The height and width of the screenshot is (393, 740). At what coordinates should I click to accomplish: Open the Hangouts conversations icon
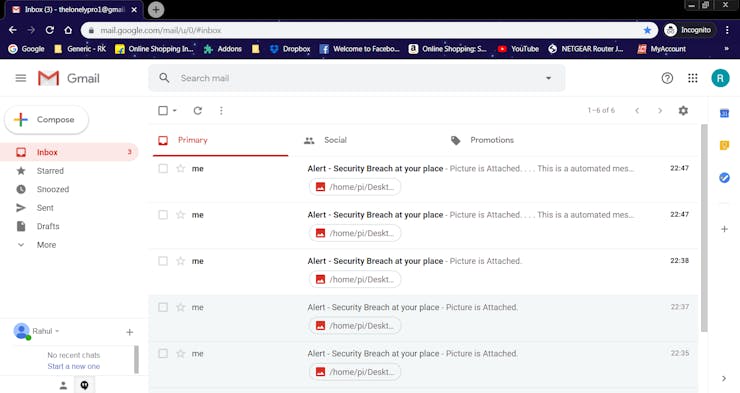pos(84,385)
